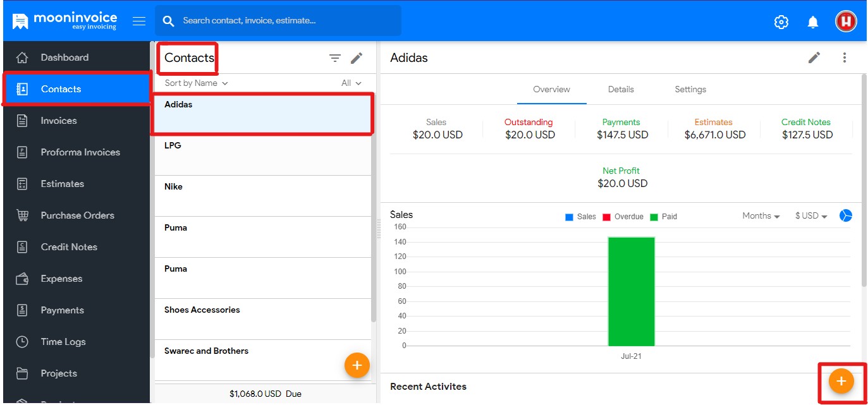Screen dimensions: 868x405
Task: Select the Shoes Accessories contact
Action: (262, 319)
